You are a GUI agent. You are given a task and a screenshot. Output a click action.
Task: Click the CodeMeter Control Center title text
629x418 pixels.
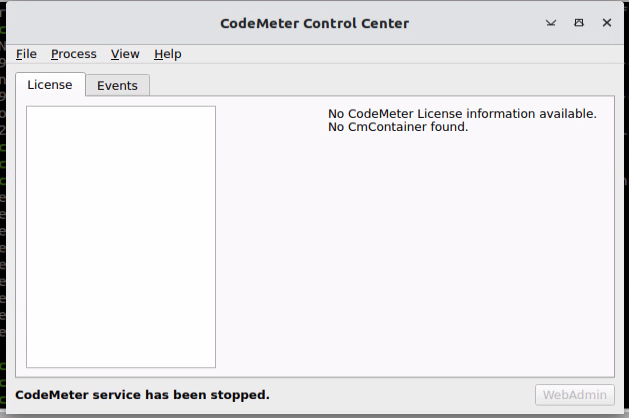pyautogui.click(x=314, y=23)
